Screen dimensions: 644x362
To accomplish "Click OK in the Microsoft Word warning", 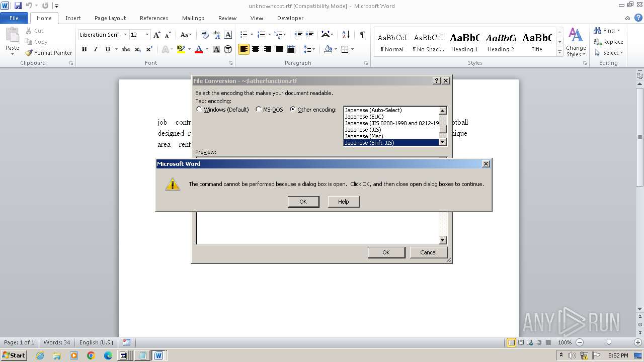I will 303,202.
